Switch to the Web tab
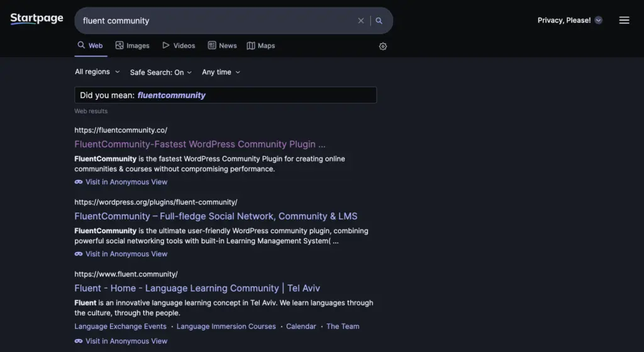This screenshot has width=644, height=352. 91,45
